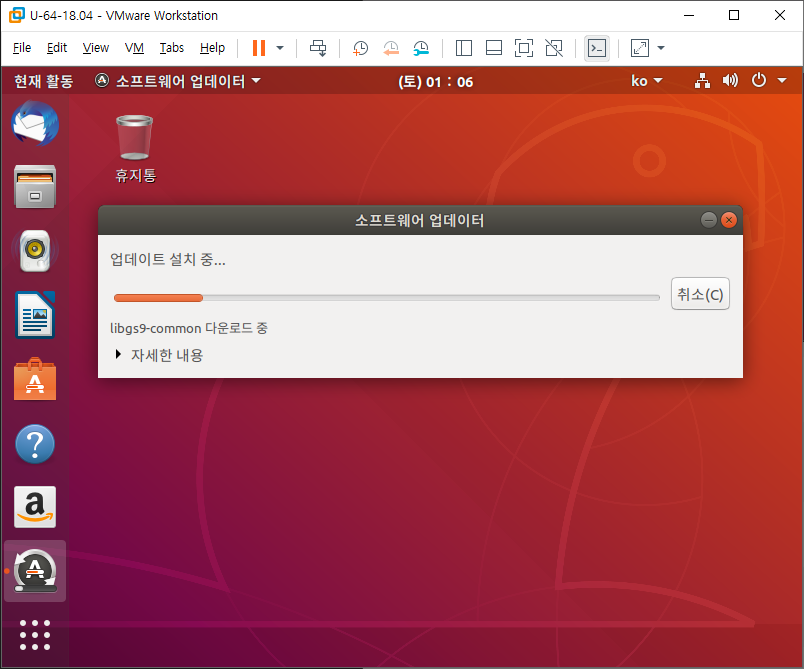804x669 pixels.
Task: Click the 소프트웨어 업데이터 dialog title bar
Action: (x=420, y=220)
